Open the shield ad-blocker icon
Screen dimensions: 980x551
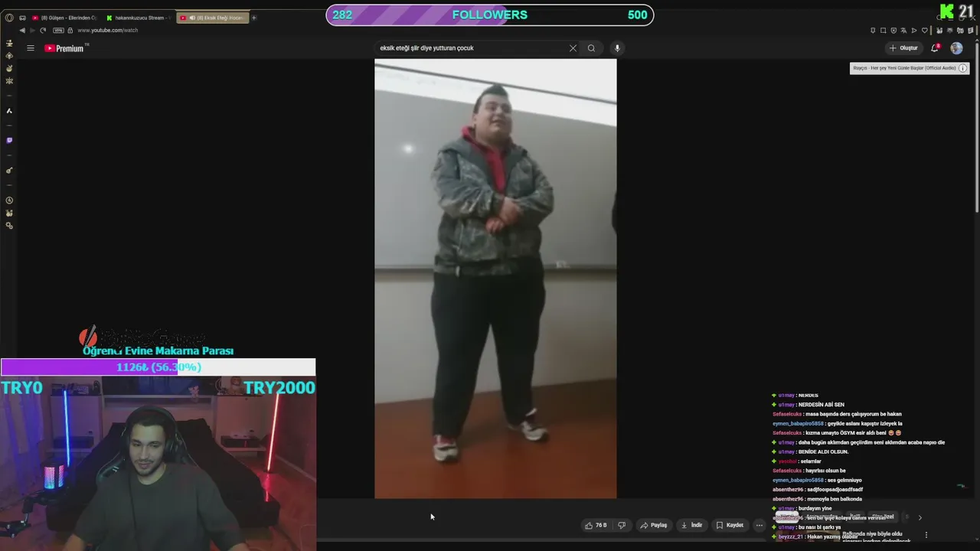893,30
